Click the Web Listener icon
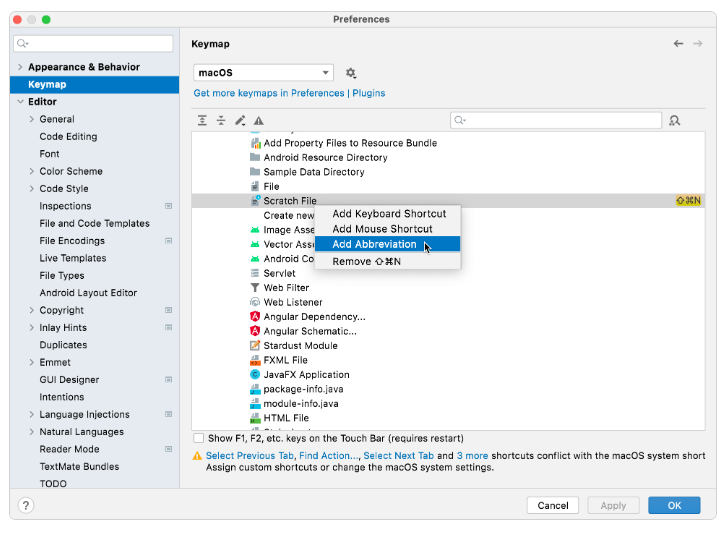This screenshot has height=533, width=724. 255,302
